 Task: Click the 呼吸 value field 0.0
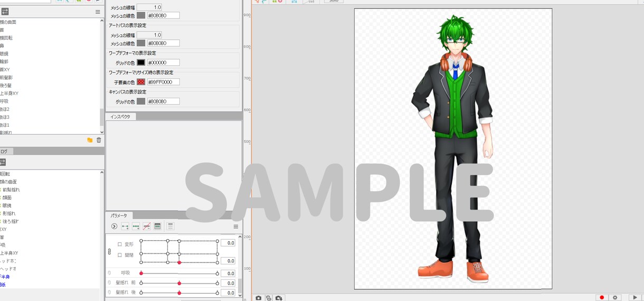click(x=228, y=274)
